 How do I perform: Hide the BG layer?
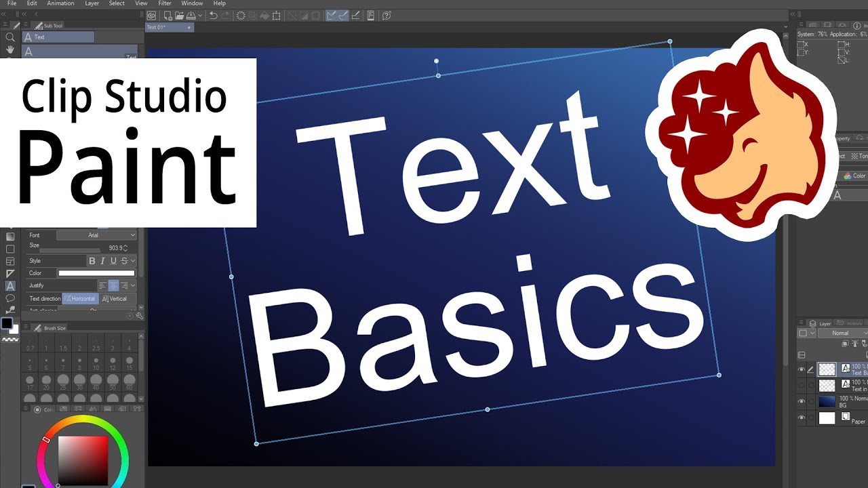[x=801, y=402]
